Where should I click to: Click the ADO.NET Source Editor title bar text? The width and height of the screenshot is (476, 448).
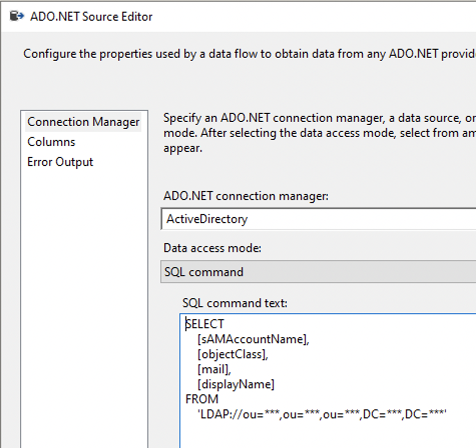pyautogui.click(x=91, y=17)
